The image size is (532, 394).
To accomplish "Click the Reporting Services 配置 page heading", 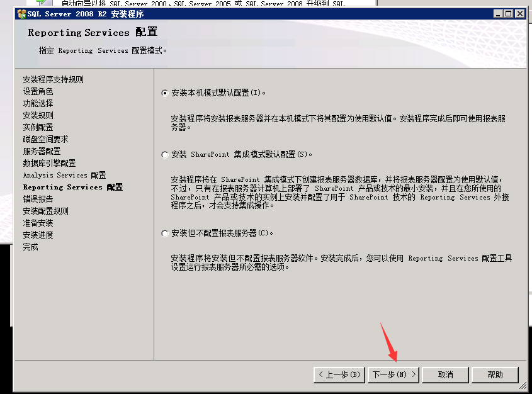I will (x=93, y=32).
